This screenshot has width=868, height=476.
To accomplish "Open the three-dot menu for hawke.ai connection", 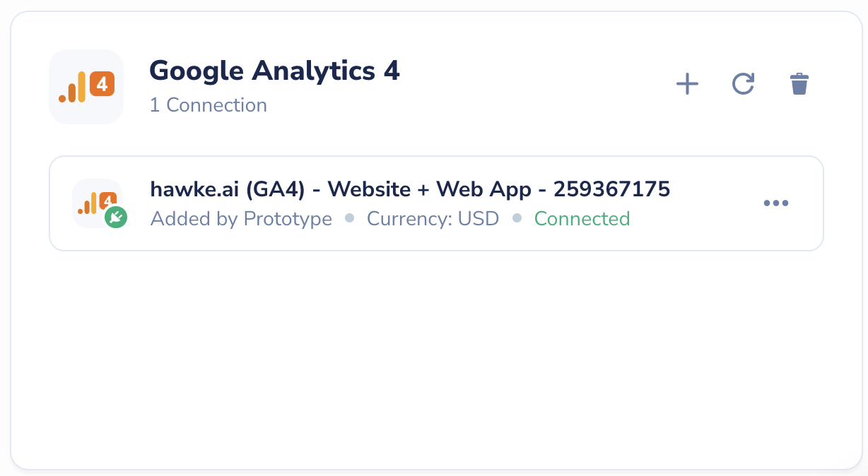I will (x=776, y=203).
